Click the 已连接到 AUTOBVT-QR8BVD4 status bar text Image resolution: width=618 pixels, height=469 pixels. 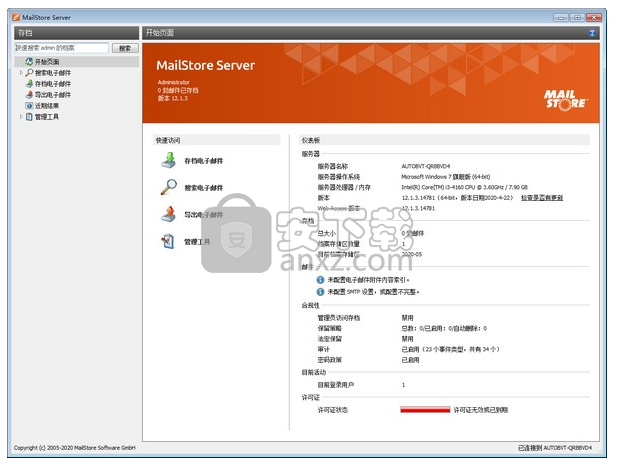click(555, 448)
